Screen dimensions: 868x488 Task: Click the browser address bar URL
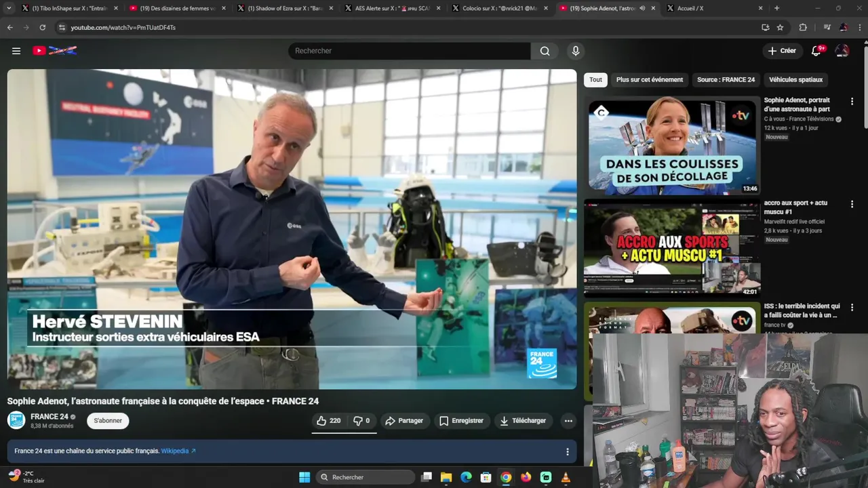coord(123,28)
